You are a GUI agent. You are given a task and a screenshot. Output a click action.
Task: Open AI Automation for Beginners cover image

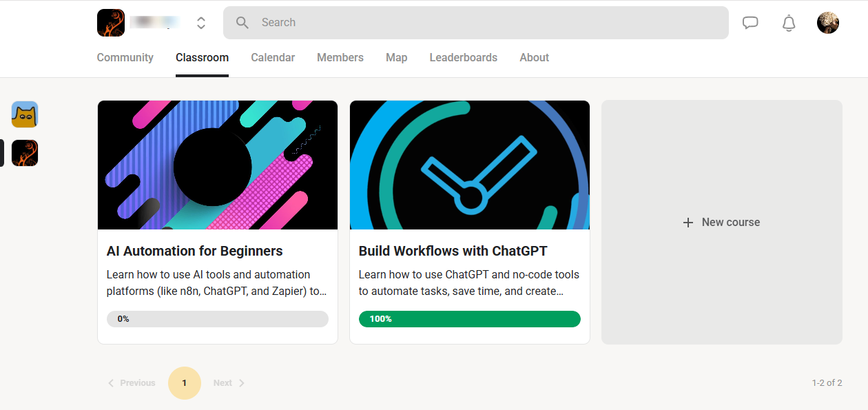pyautogui.click(x=218, y=165)
